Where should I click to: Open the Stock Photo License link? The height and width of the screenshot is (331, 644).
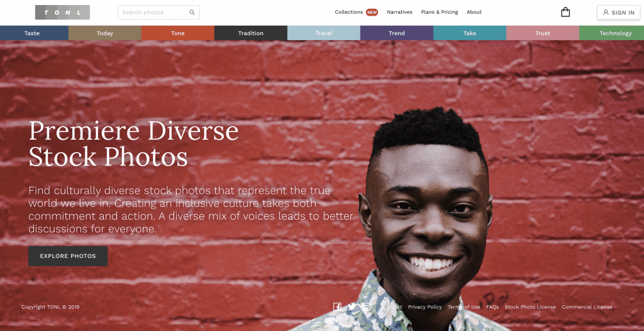tap(530, 307)
